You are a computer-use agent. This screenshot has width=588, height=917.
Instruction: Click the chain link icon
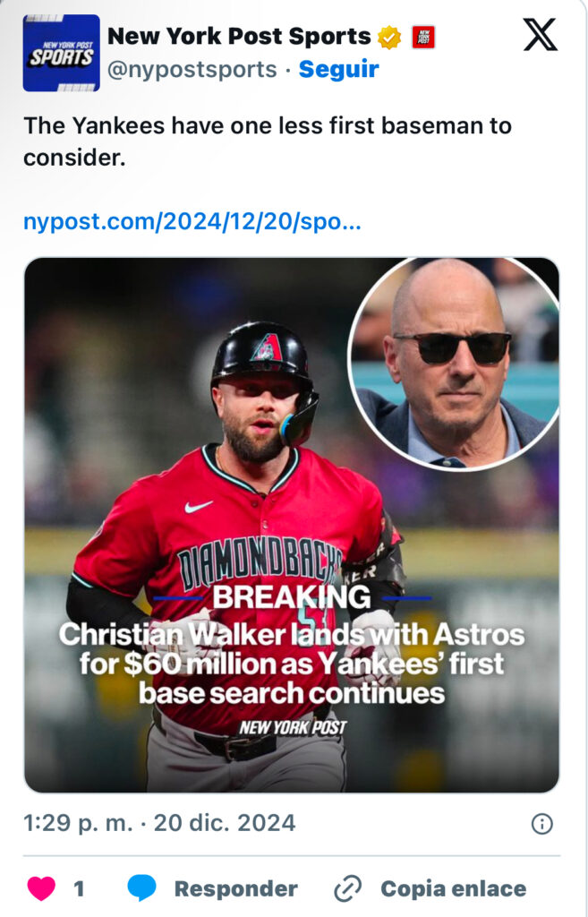tap(346, 889)
